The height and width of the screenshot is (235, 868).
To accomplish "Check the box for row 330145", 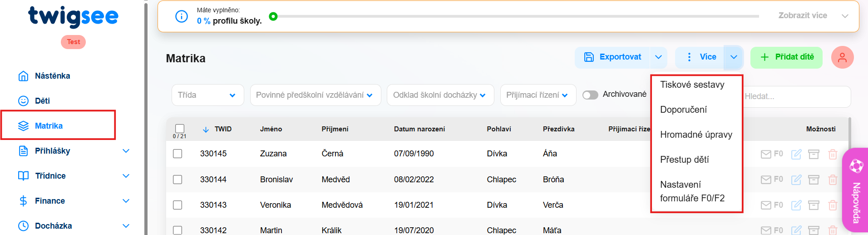I will tap(178, 154).
